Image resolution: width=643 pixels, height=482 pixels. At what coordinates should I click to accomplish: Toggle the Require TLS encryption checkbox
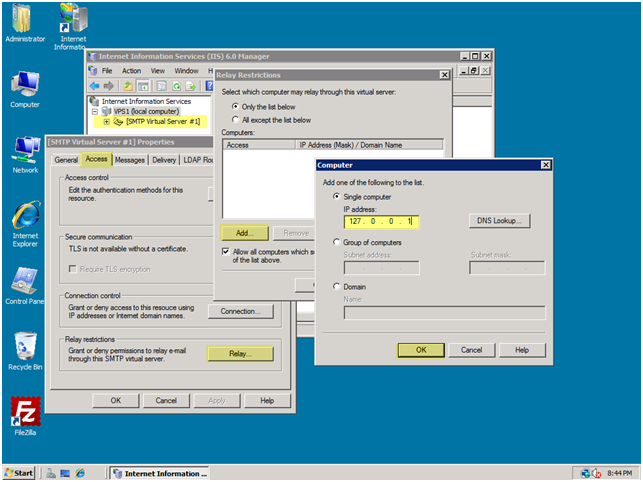(73, 269)
